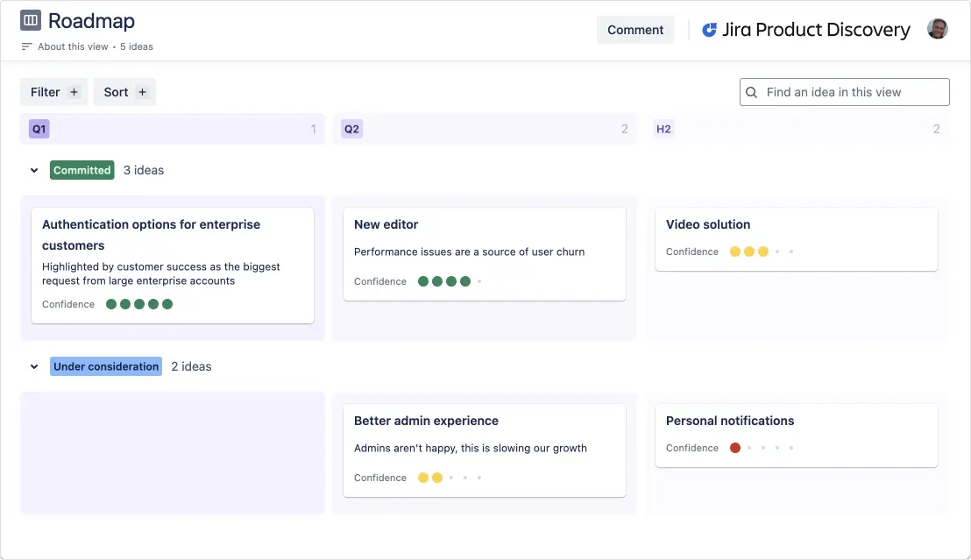Click the red confidence dot on Personal notifications

(x=735, y=448)
